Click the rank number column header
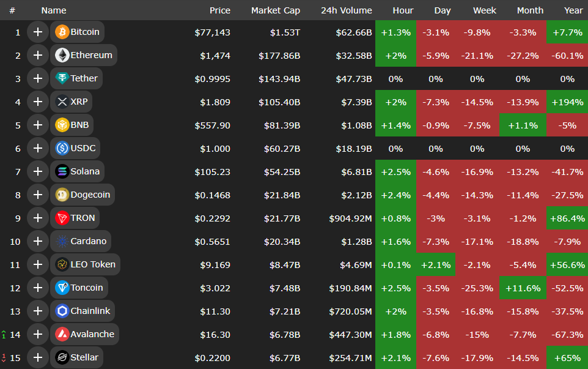588x369 pixels. pyautogui.click(x=12, y=10)
